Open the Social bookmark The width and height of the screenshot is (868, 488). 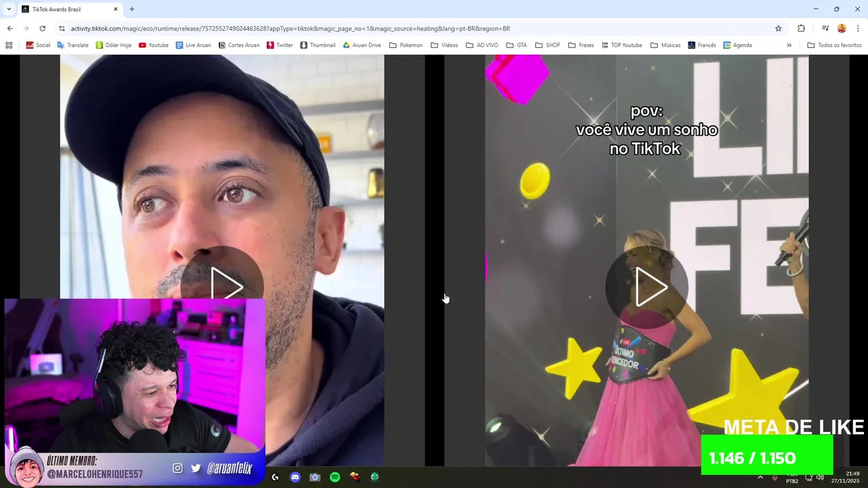pos(38,45)
